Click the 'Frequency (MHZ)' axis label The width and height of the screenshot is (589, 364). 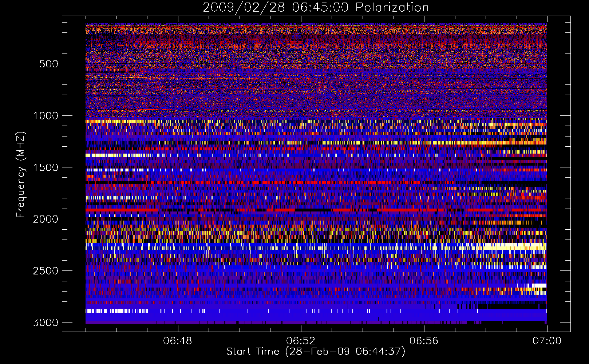tap(21, 175)
